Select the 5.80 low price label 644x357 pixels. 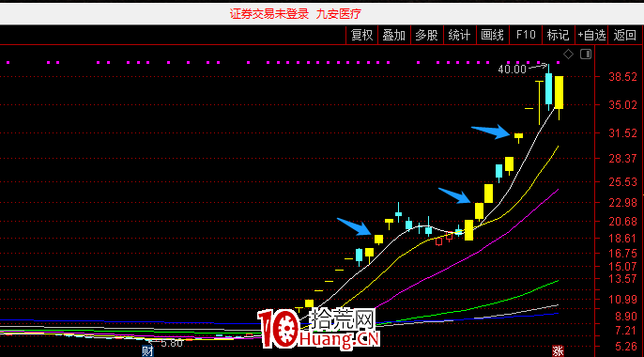click(x=172, y=343)
